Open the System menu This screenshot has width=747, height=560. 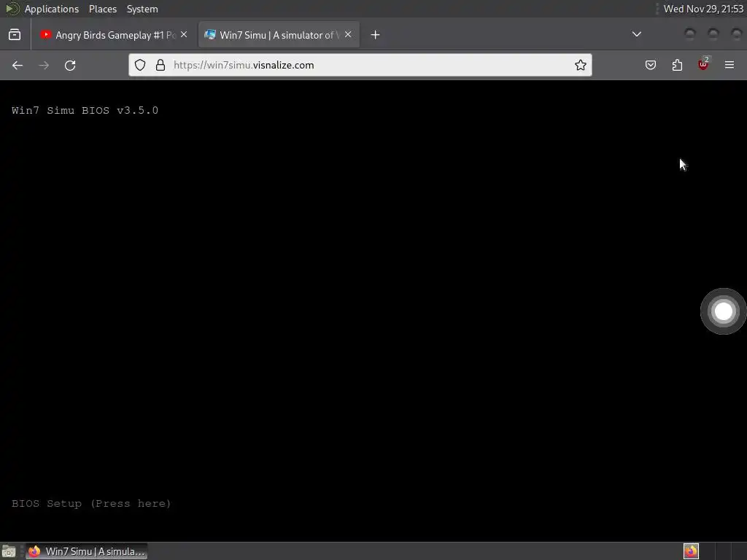click(x=142, y=9)
